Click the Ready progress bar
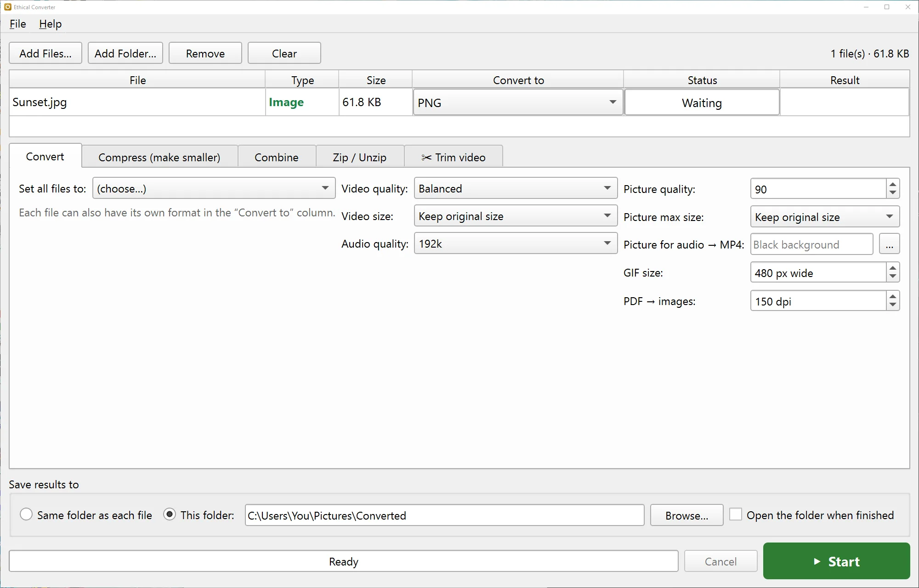 pyautogui.click(x=344, y=561)
